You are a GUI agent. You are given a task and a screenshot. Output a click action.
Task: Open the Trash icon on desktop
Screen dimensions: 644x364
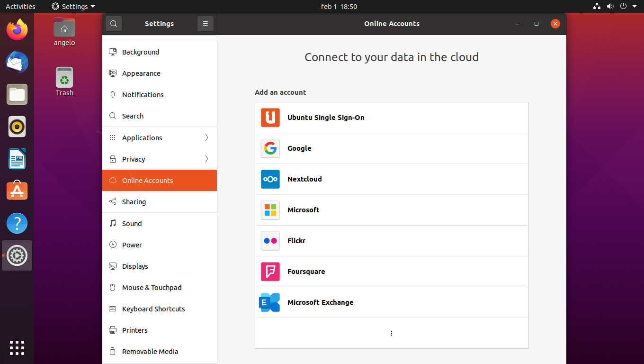[64, 82]
